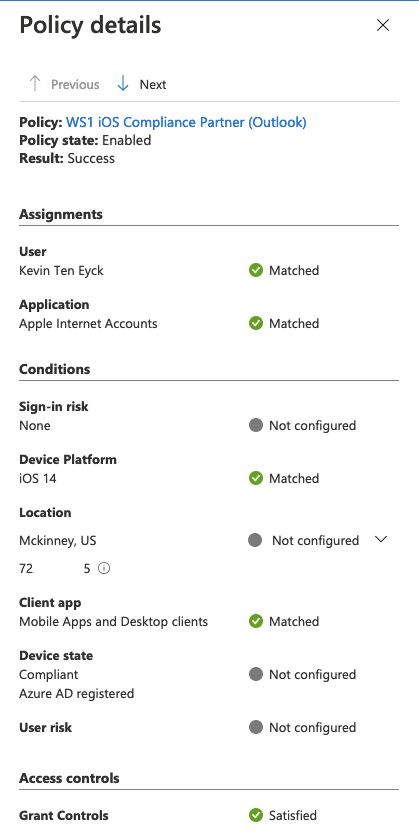This screenshot has width=419, height=838.
Task: Click the Kevin Ten Eyck user name
Action: [61, 270]
